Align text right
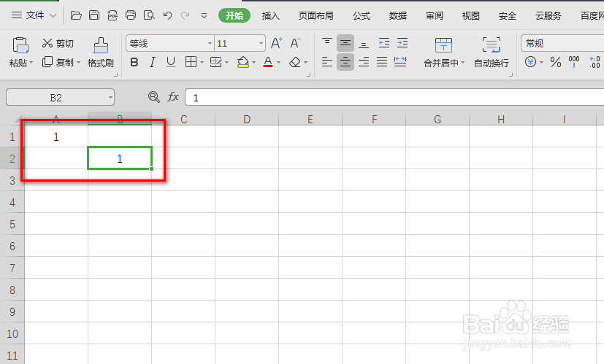Image resolution: width=604 pixels, height=364 pixels. (364, 61)
